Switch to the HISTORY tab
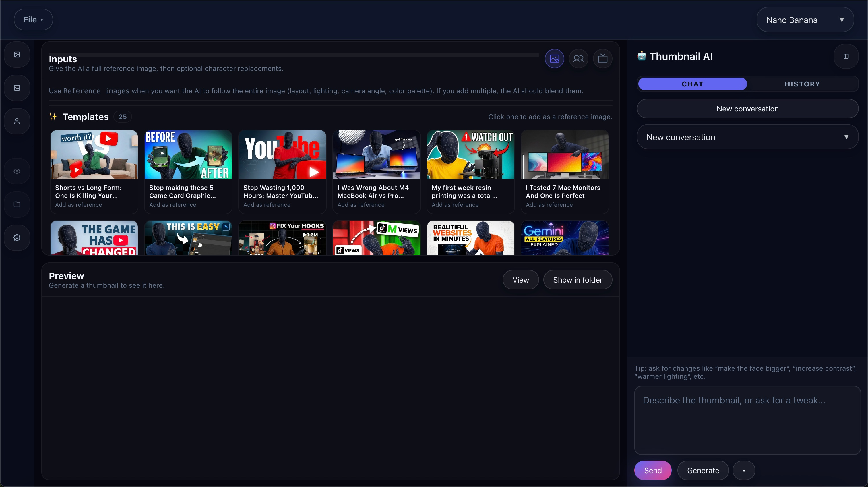The image size is (868, 487). [x=802, y=84]
